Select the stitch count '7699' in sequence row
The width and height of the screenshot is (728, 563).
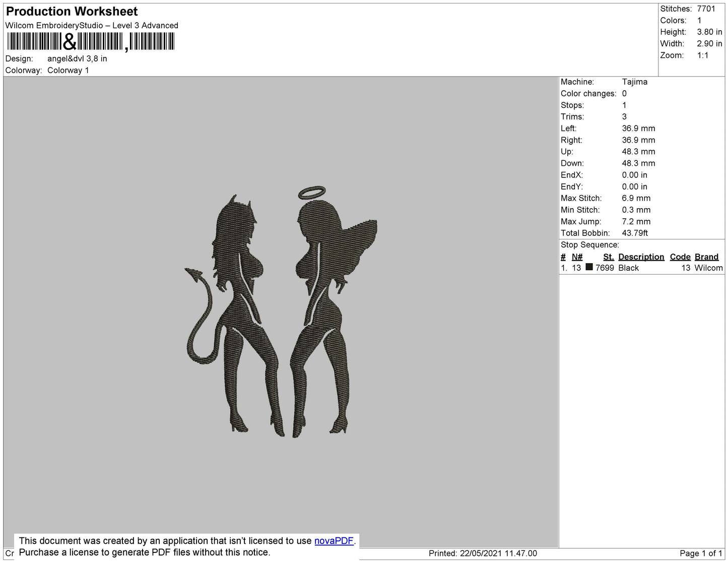[x=605, y=268]
